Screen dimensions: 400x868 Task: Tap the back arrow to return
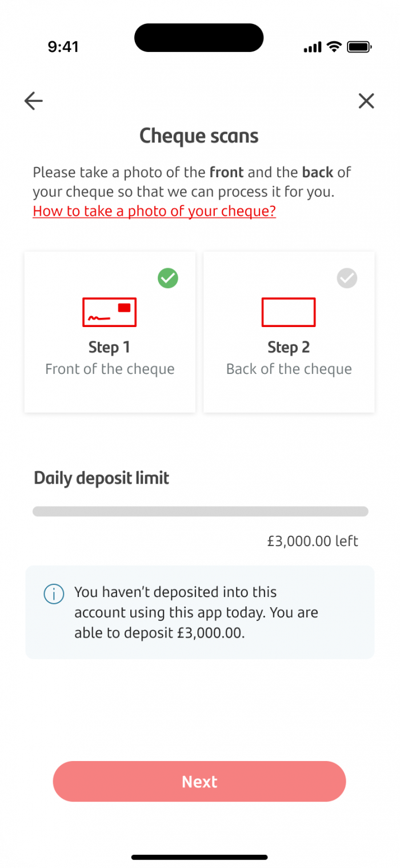coord(33,101)
